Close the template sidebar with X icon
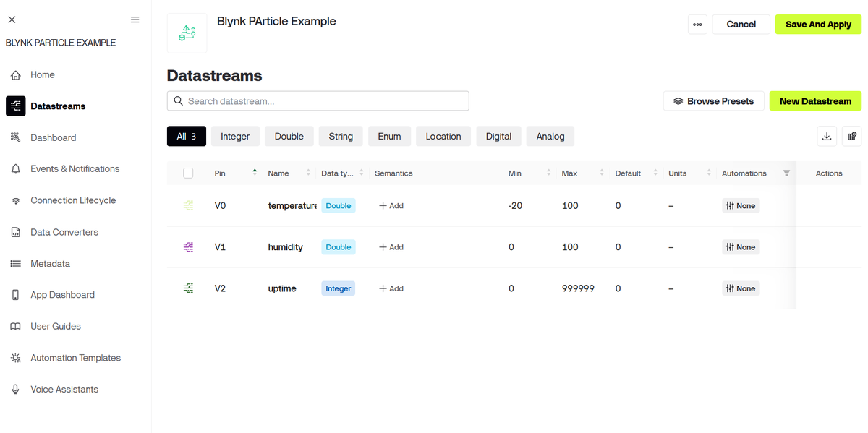Image resolution: width=868 pixels, height=433 pixels. pyautogui.click(x=12, y=20)
